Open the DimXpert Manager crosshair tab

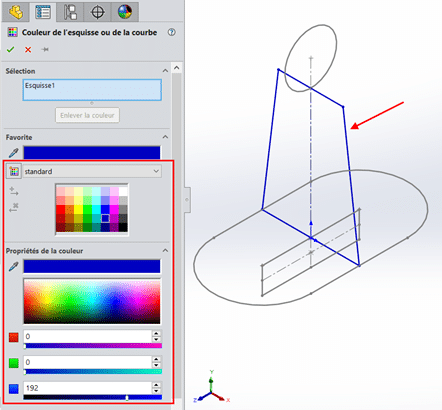click(97, 12)
